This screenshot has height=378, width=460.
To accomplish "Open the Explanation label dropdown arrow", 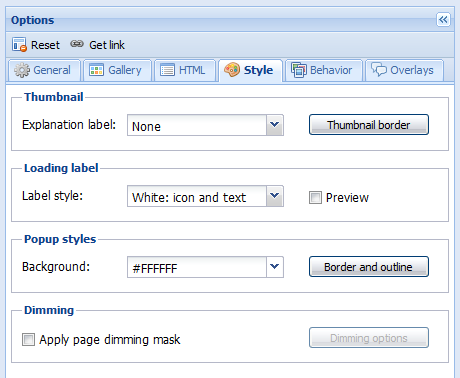I will tap(275, 125).
